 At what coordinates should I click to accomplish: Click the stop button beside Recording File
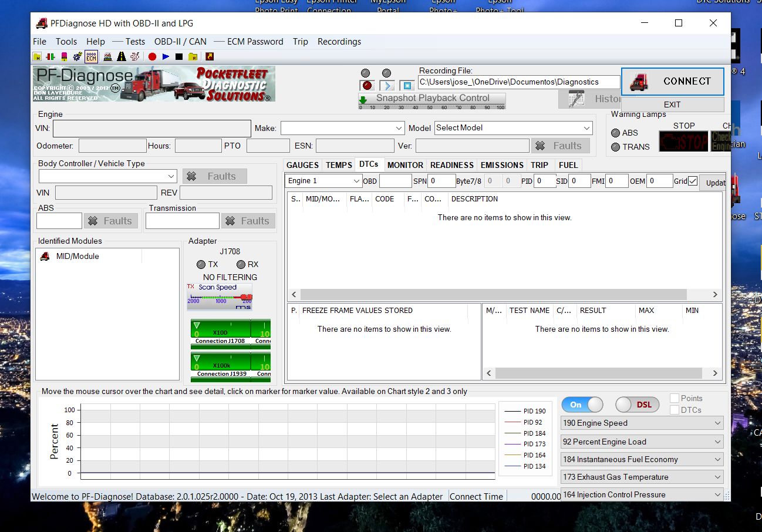407,86
